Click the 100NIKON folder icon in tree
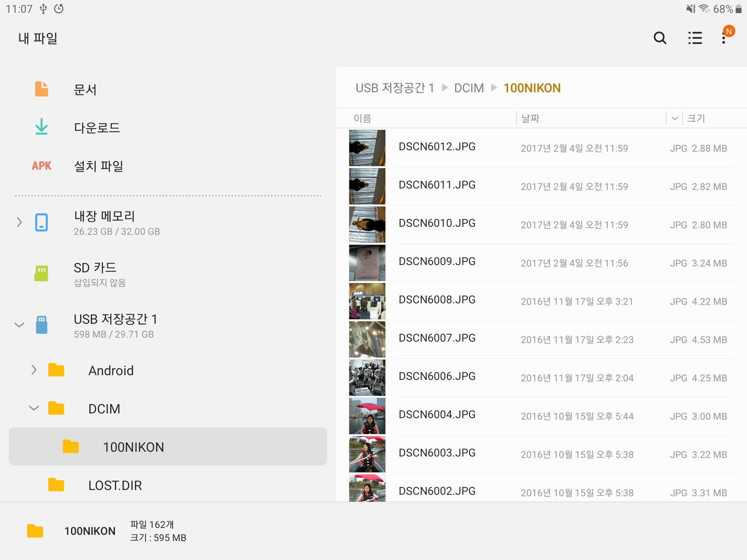The height and width of the screenshot is (560, 747). click(x=71, y=447)
